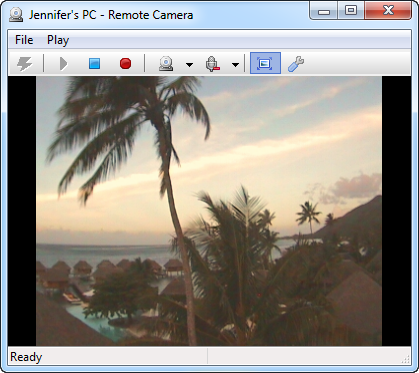Expand the webcam selection dropdown arrow
419x373 pixels.
(189, 64)
